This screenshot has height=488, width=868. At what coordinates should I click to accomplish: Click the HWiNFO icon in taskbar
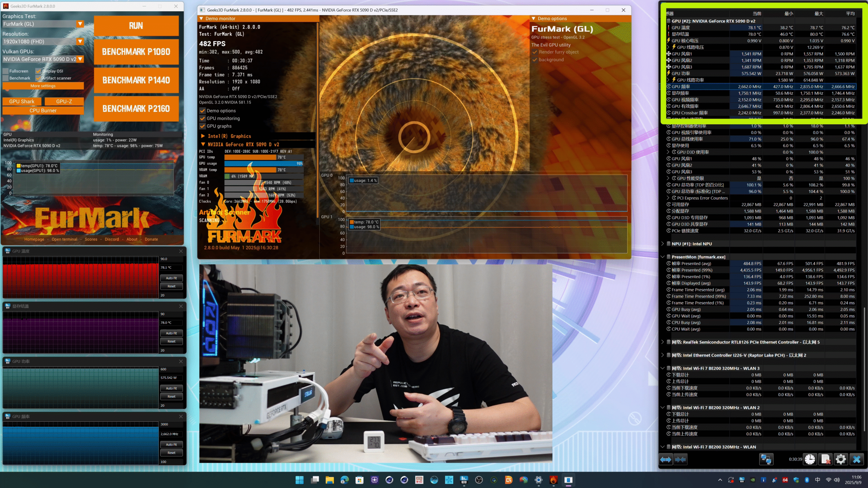464,480
